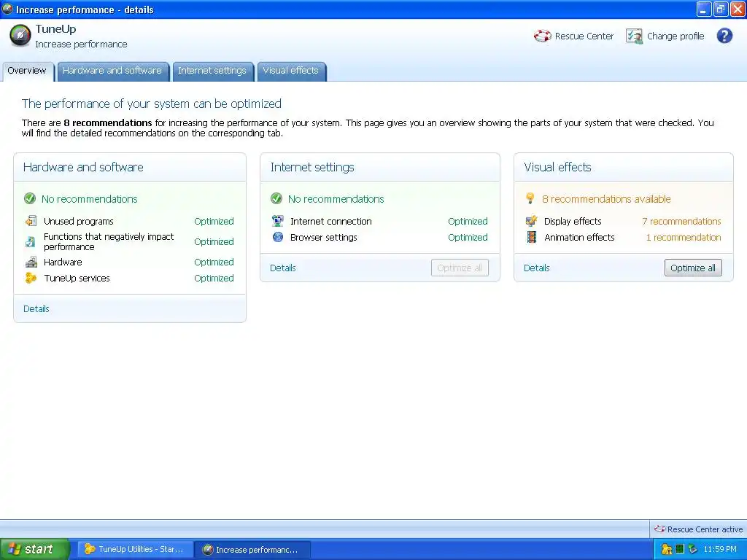
Task: Open the Windows start button
Action: point(35,549)
